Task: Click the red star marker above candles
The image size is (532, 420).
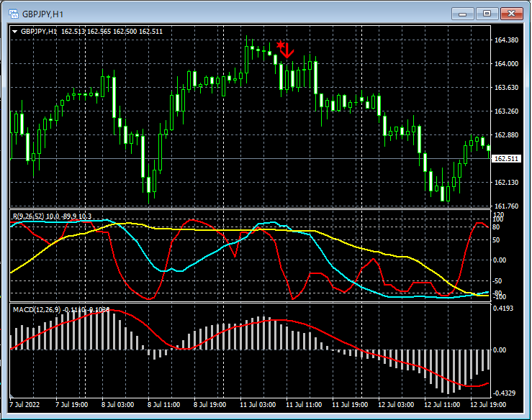Action: (280, 45)
